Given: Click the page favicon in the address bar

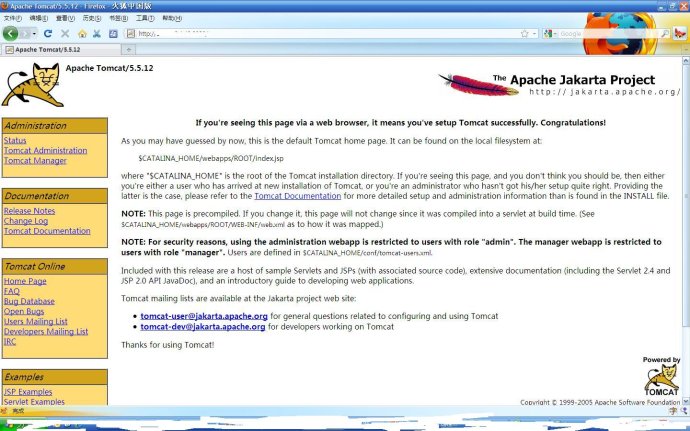Looking at the screenshot, I should (131, 33).
